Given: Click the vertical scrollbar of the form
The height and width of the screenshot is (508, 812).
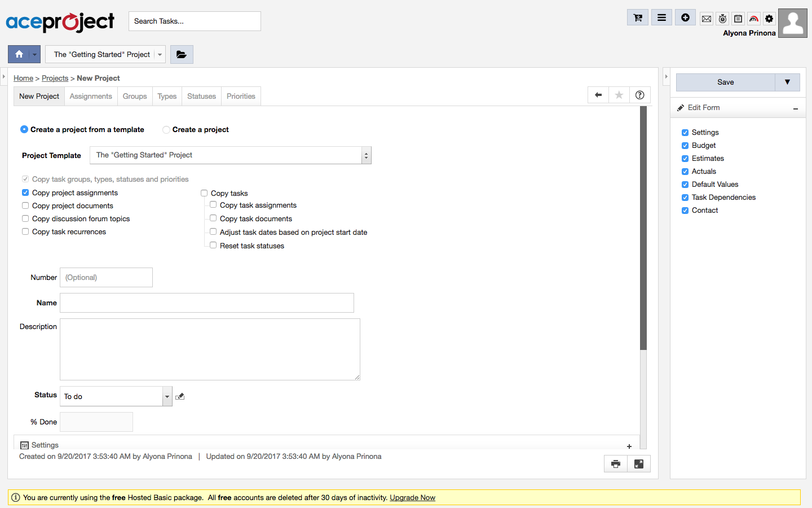Looking at the screenshot, I should click(x=643, y=226).
